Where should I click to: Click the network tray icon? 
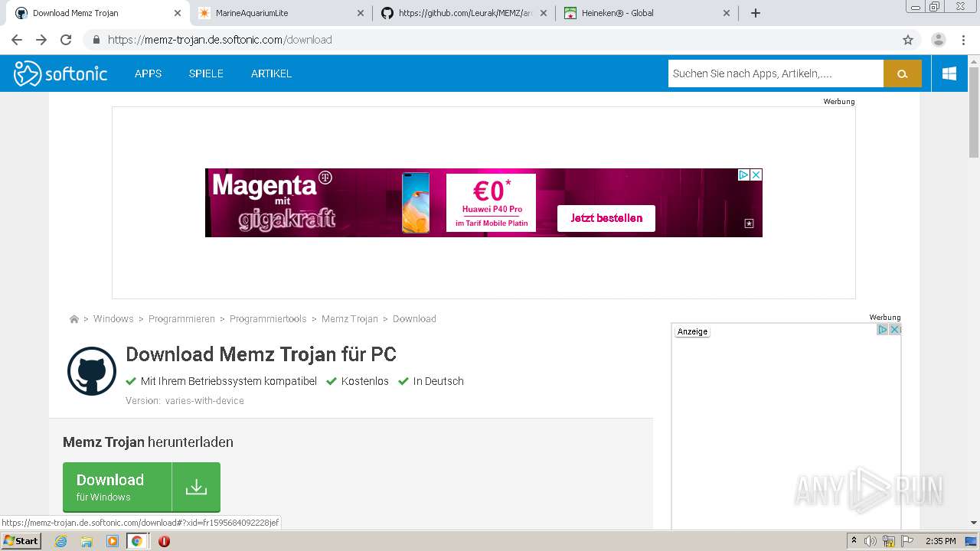889,541
